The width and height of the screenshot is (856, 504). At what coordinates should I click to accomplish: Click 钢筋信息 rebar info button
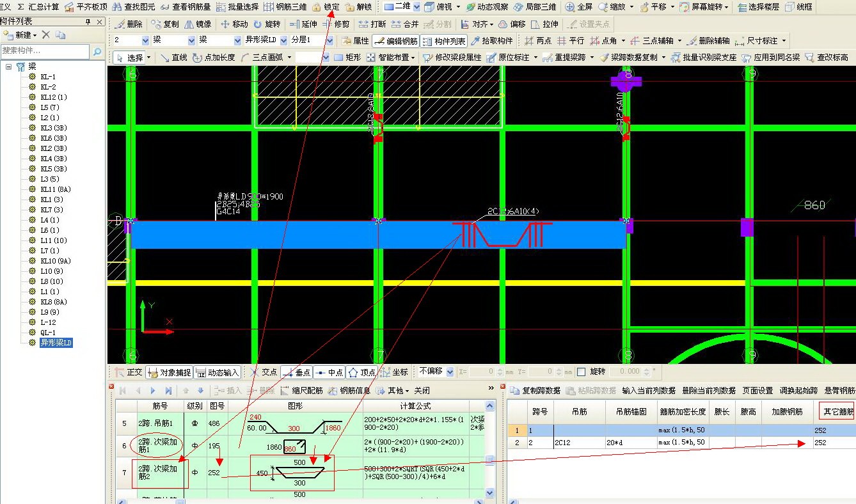tap(349, 390)
